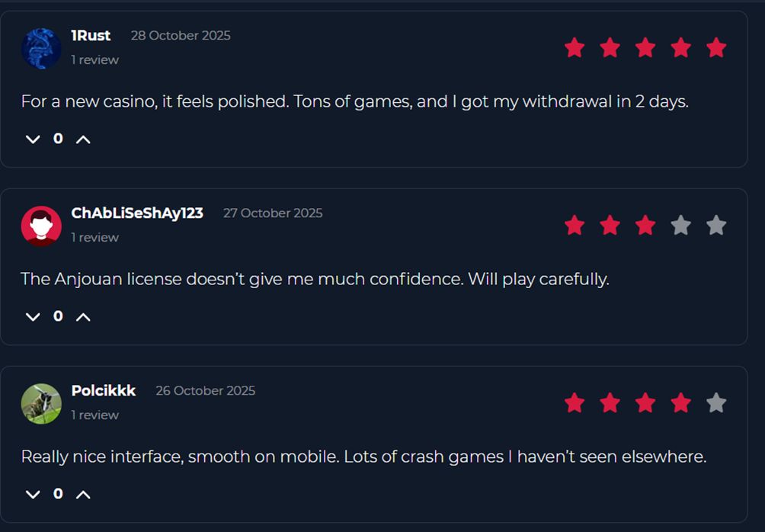Expand the down chevron on 1Rust's review
This screenshot has width=765, height=532.
[x=33, y=139]
